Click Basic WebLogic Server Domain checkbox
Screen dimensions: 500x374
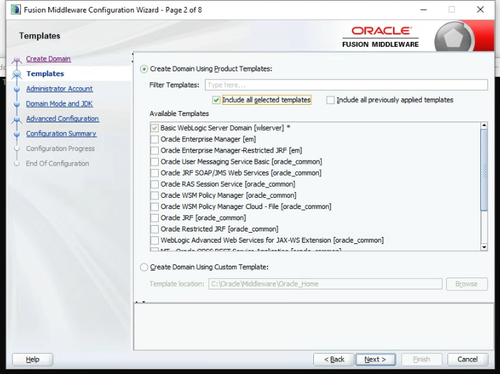pyautogui.click(x=155, y=128)
